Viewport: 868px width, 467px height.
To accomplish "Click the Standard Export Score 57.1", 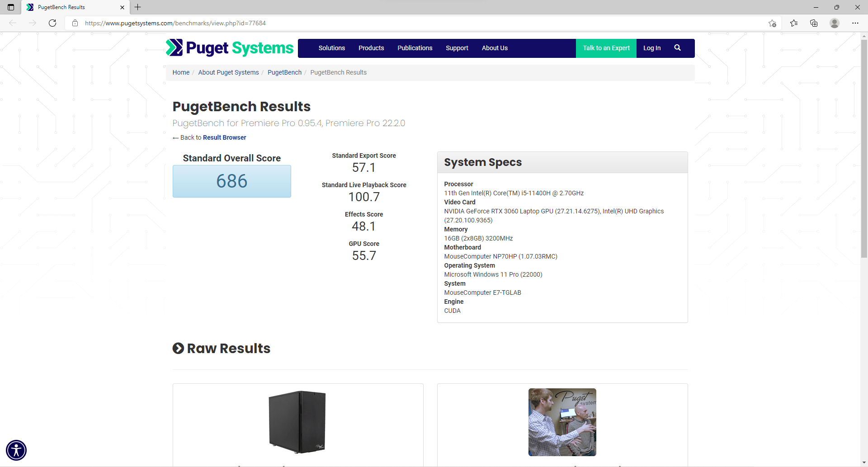I will (364, 168).
